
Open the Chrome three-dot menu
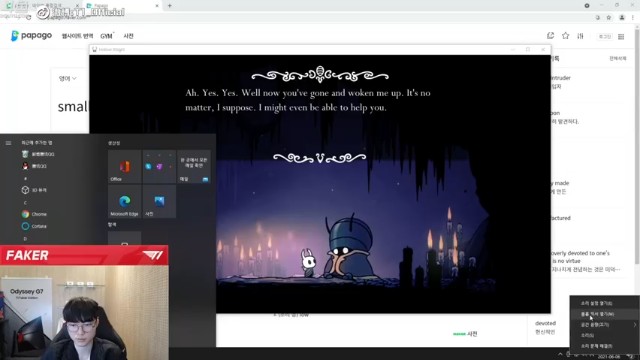pos(633,18)
